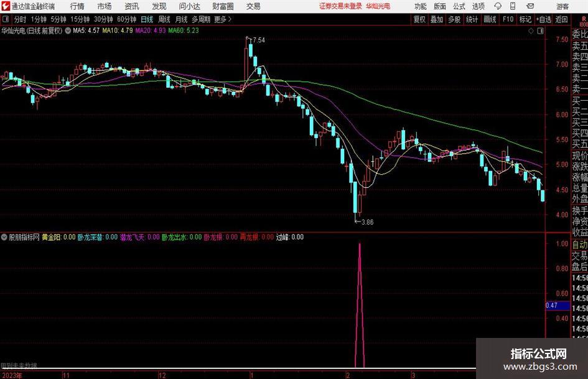
Task: Open the 公式 menu
Action: click(459, 6)
